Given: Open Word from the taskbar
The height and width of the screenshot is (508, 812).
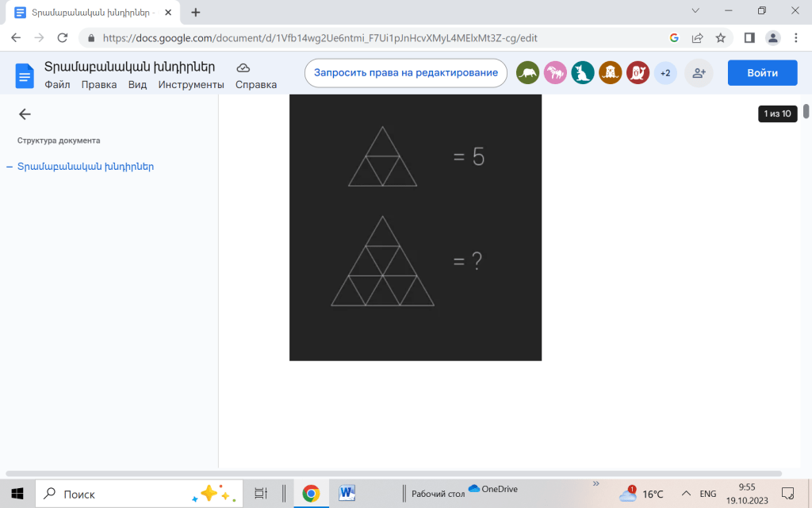Looking at the screenshot, I should 347,494.
